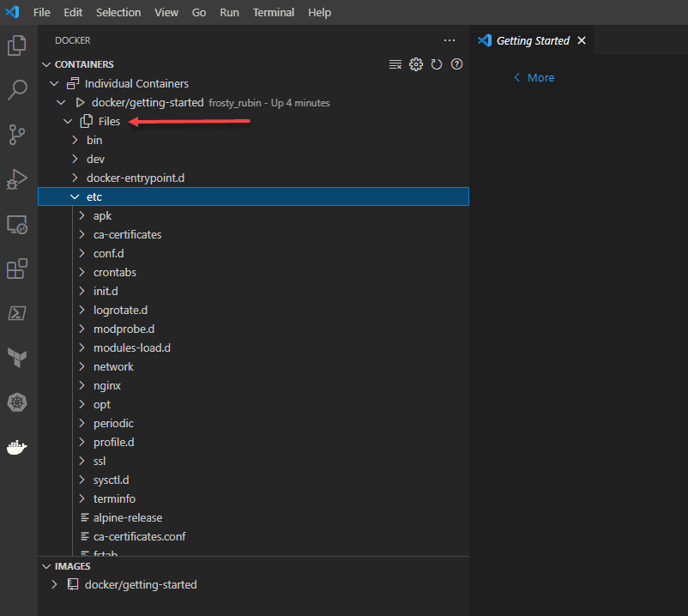
Task: Refresh the Containers list
Action: pos(437,64)
